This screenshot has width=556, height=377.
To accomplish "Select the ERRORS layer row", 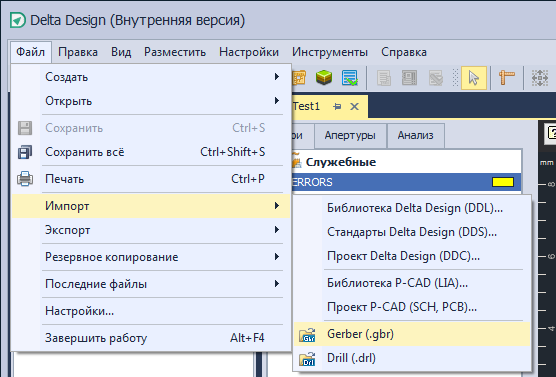I will [x=406, y=182].
